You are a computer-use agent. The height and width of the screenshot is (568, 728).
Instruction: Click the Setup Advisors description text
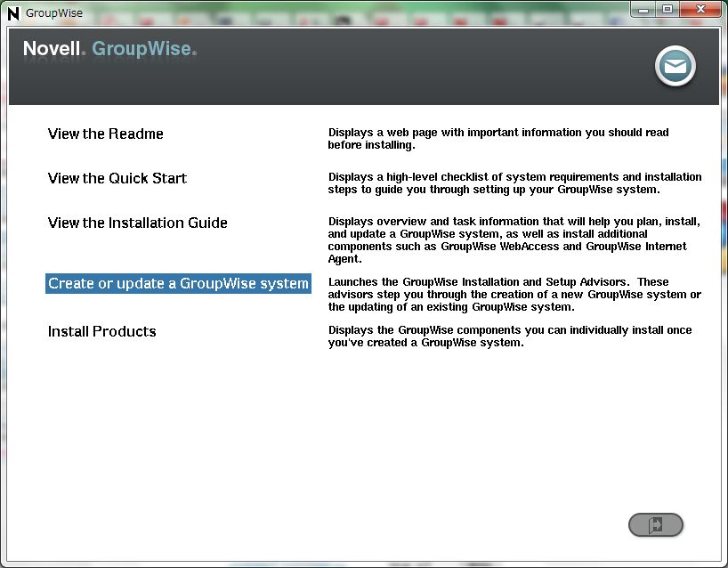coord(514,295)
